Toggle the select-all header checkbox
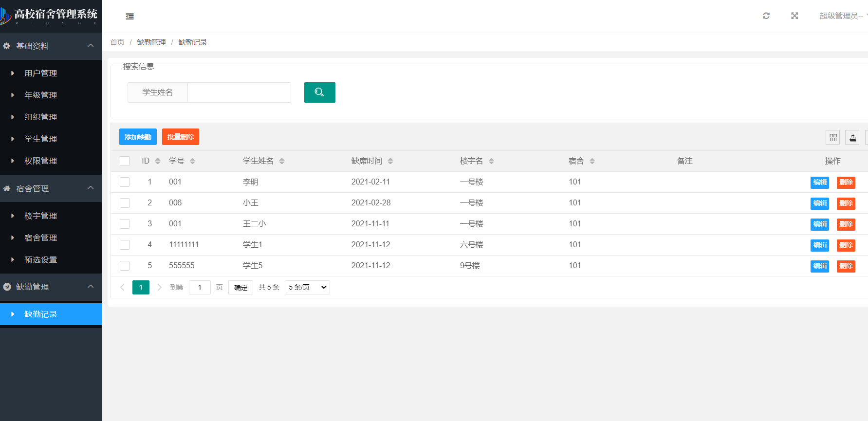The height and width of the screenshot is (421, 868). click(x=125, y=161)
